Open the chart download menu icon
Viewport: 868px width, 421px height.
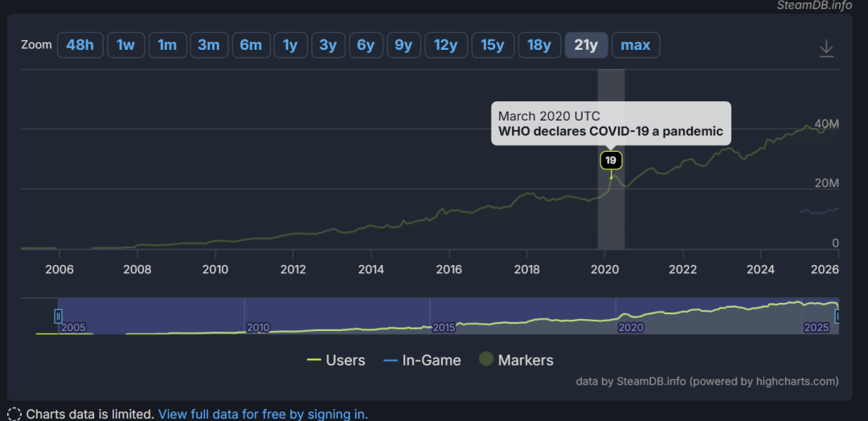[826, 48]
